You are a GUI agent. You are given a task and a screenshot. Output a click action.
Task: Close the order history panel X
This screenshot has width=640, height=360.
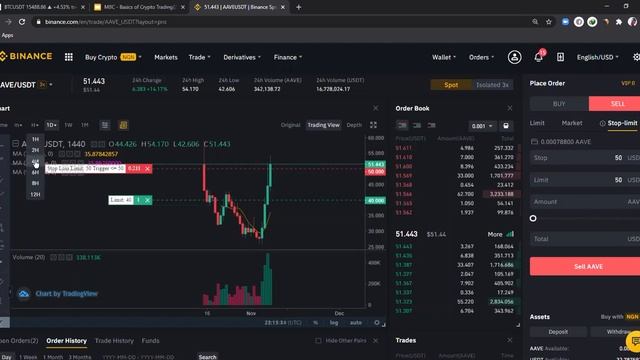pos(376,340)
